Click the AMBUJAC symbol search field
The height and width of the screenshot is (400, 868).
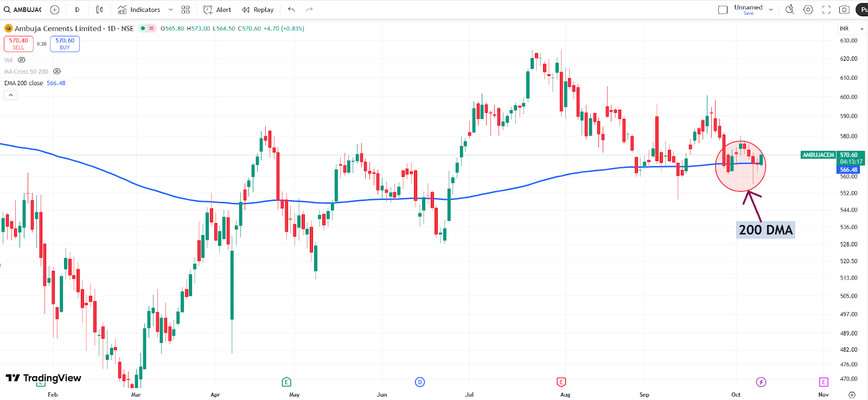[x=27, y=10]
